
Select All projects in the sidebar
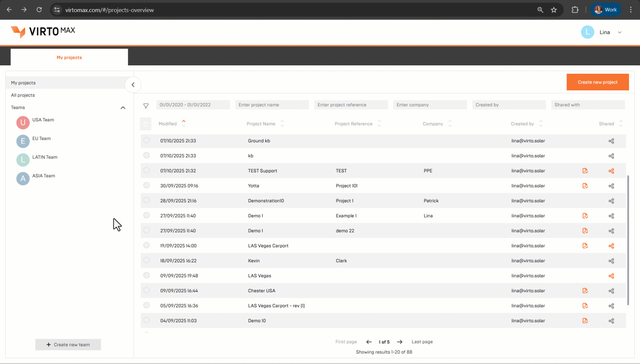pos(23,95)
